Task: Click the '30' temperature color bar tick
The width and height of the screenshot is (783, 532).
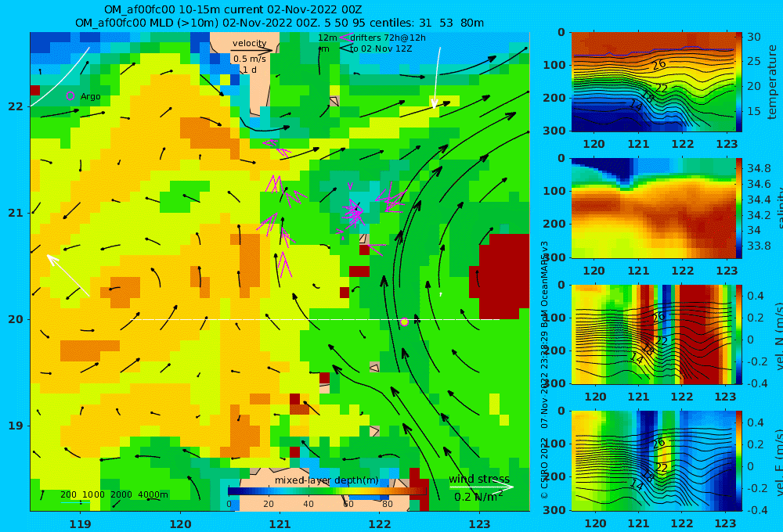Action: point(753,37)
